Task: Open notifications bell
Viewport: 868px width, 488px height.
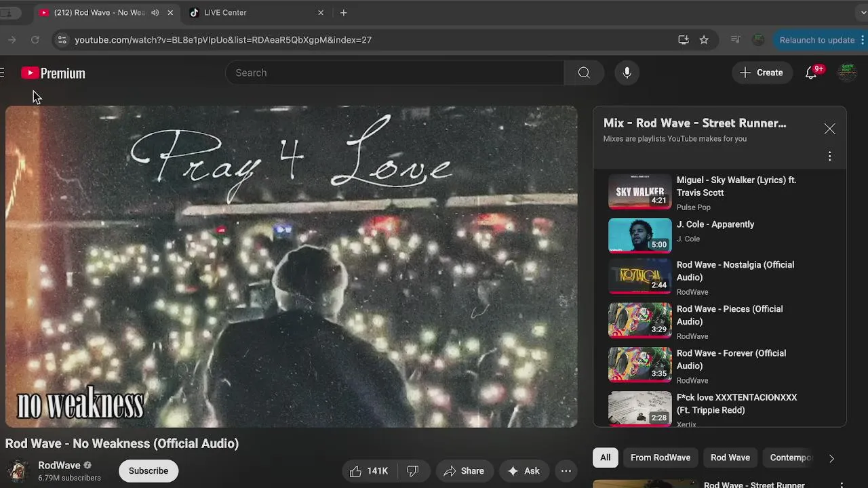Action: pyautogui.click(x=811, y=73)
